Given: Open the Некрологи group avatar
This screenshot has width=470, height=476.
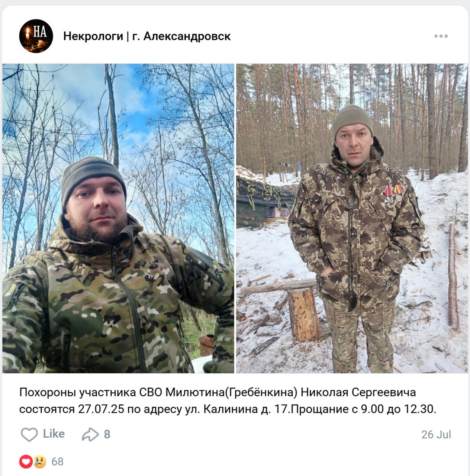Looking at the screenshot, I should pyautogui.click(x=36, y=36).
